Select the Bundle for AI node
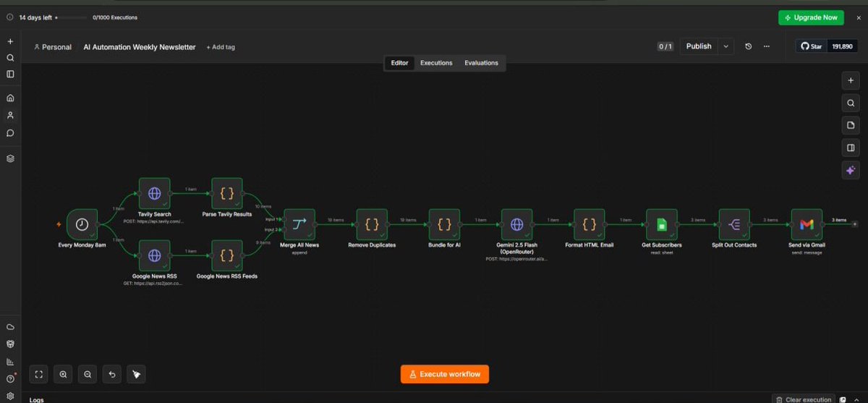The image size is (868, 403). (444, 224)
